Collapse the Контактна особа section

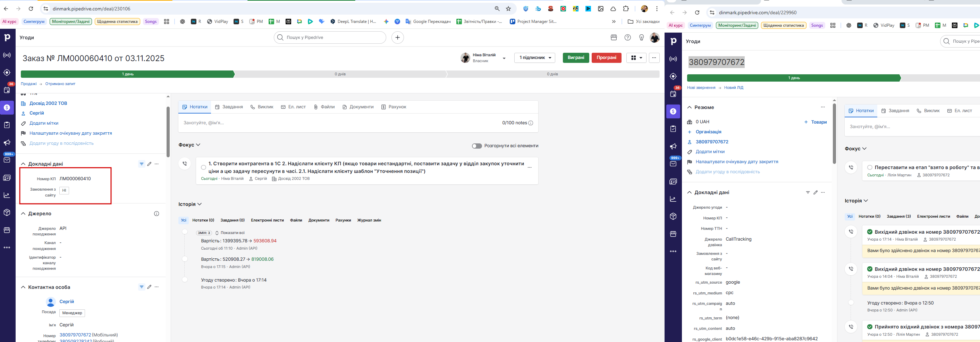point(23,287)
